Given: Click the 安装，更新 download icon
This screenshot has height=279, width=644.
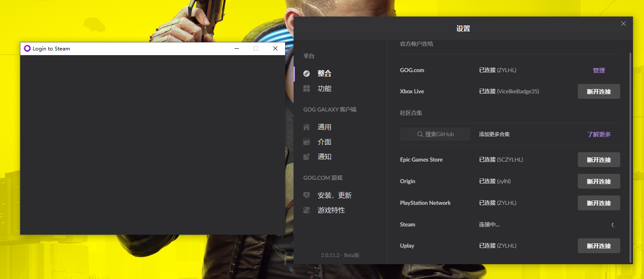Looking at the screenshot, I should click(x=307, y=195).
